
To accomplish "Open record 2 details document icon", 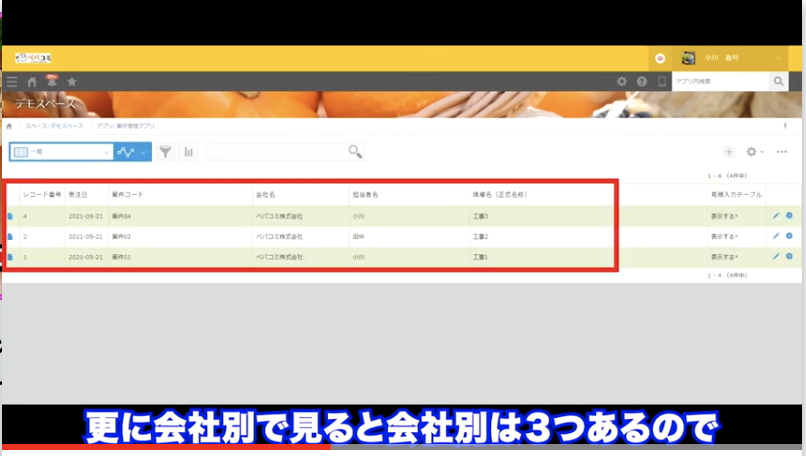I will click(x=10, y=236).
